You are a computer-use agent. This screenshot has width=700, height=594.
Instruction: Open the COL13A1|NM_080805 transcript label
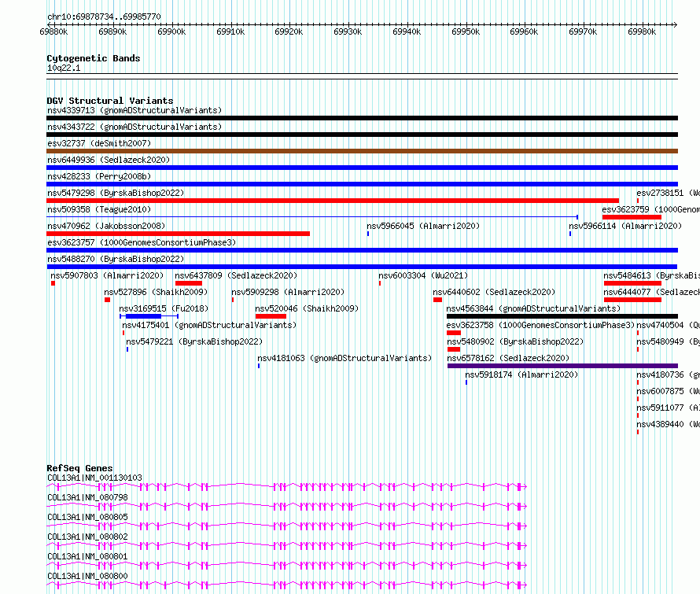(87, 517)
